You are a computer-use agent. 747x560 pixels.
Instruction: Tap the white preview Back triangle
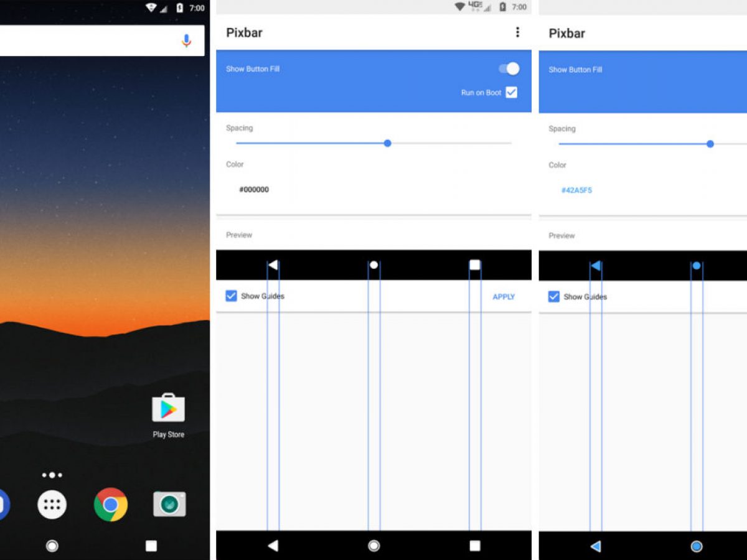273,265
